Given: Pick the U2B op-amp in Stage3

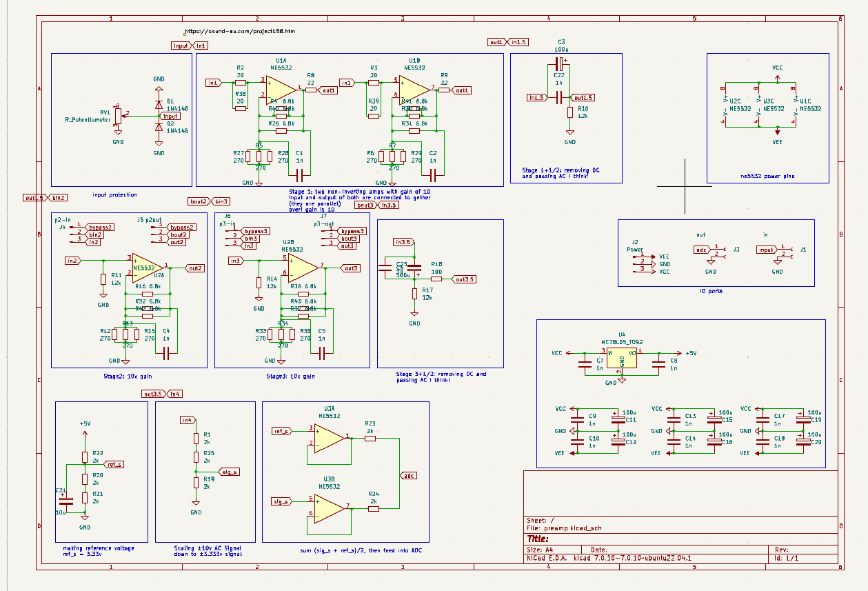Looking at the screenshot, I should point(302,268).
